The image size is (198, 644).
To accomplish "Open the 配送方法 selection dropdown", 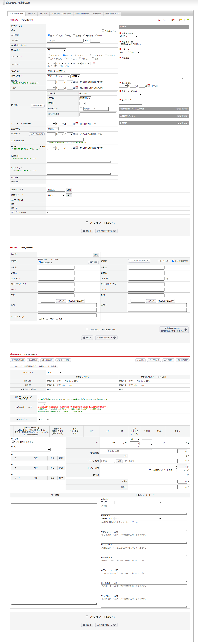I will (x=57, y=71).
